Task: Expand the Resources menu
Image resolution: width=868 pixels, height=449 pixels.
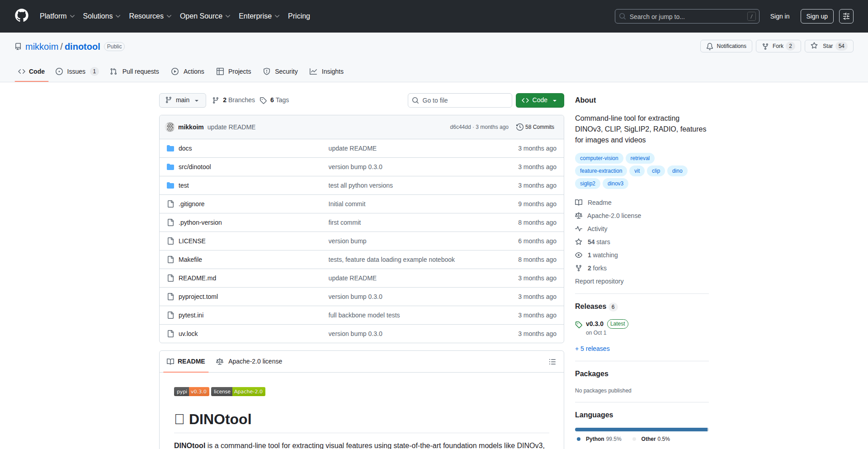Action: [150, 16]
